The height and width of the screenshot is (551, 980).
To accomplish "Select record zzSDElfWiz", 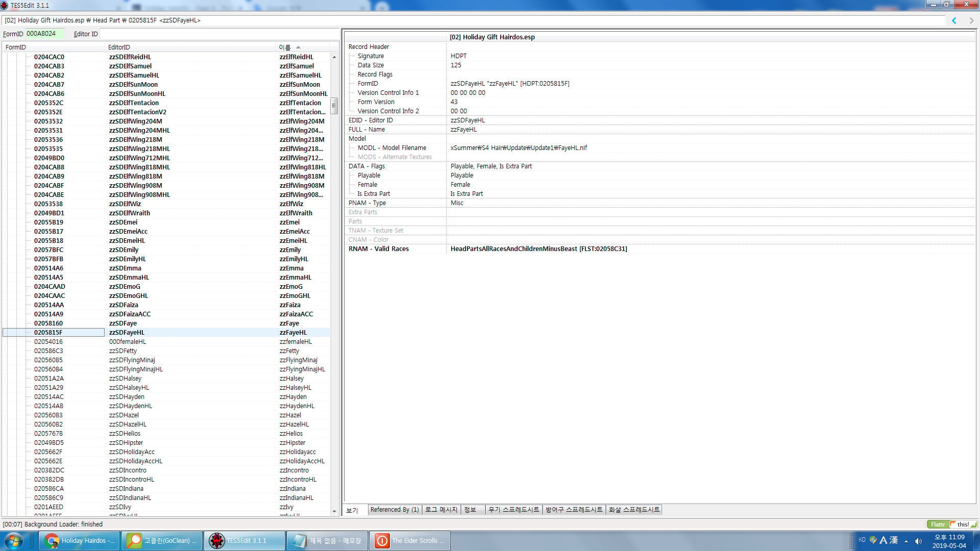I will [166, 204].
